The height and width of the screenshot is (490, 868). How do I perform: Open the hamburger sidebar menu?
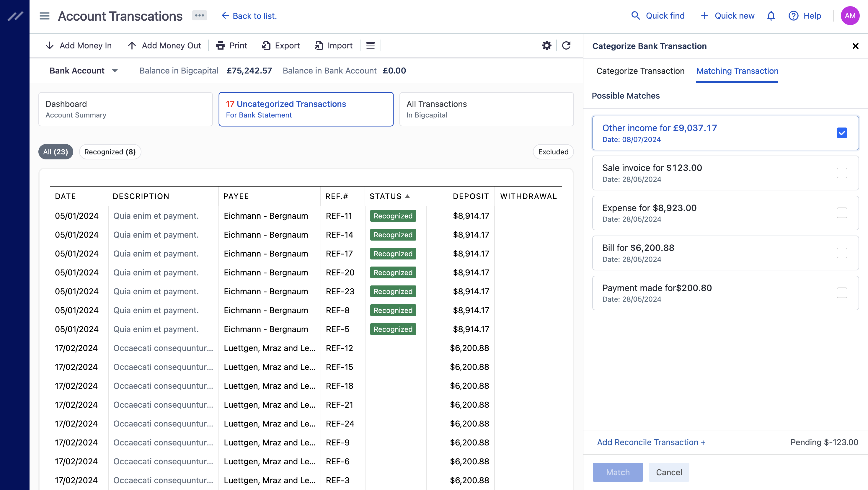point(44,16)
